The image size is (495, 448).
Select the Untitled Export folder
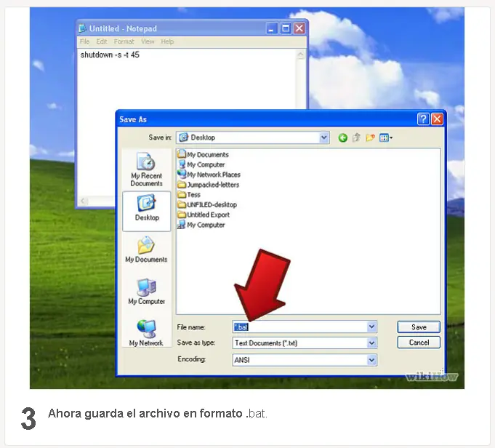(x=204, y=215)
